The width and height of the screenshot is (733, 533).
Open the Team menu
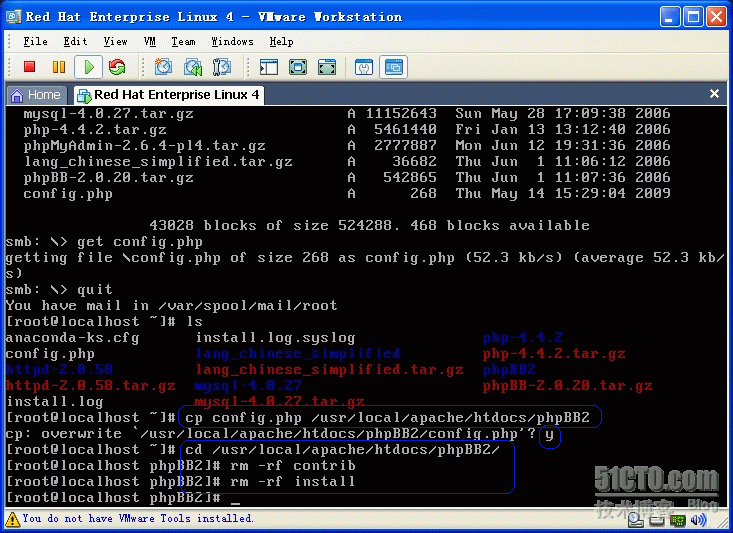183,42
